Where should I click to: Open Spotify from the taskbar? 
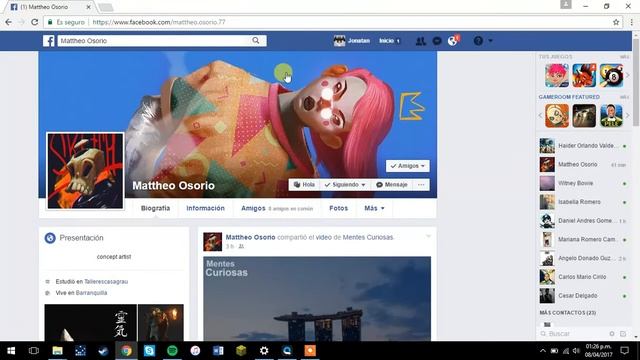pos(172,351)
